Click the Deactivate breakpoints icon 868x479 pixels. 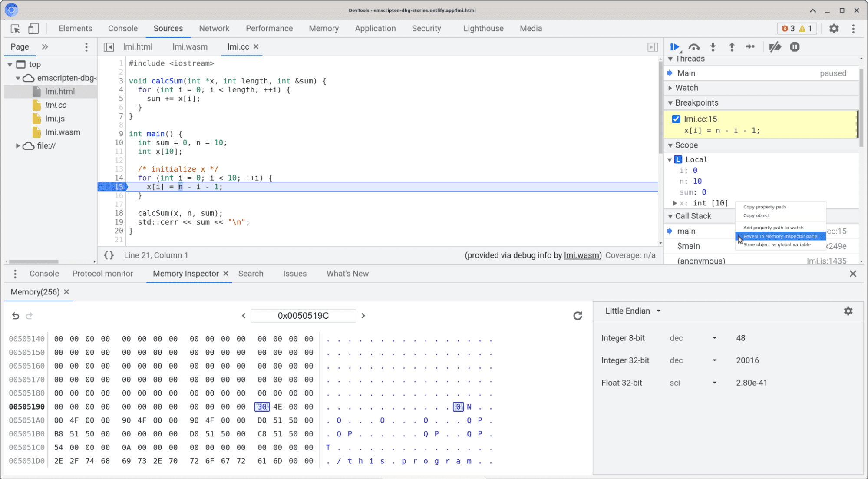pos(776,46)
